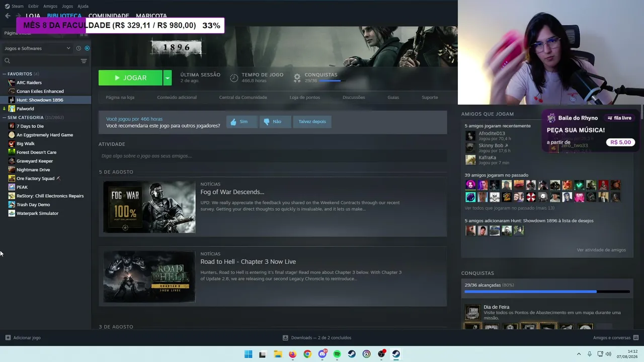
Task: Click the ARC Raiders game icon in sidebar
Action: click(x=12, y=82)
